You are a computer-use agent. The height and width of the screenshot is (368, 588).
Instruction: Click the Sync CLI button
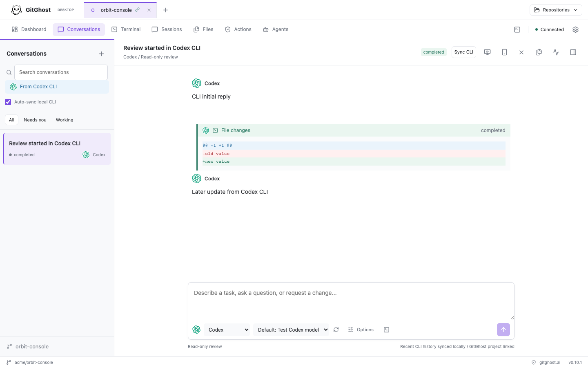[x=464, y=52]
